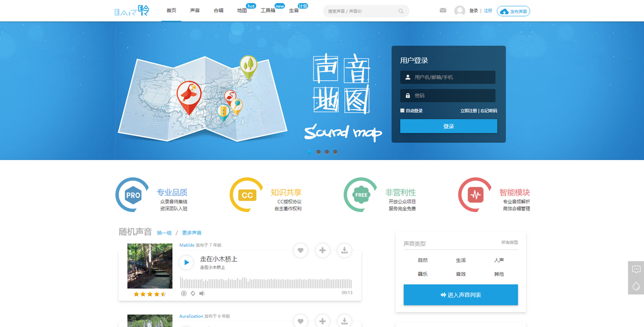
Task: Mute the audio player speaker icon
Action: pyautogui.click(x=202, y=293)
